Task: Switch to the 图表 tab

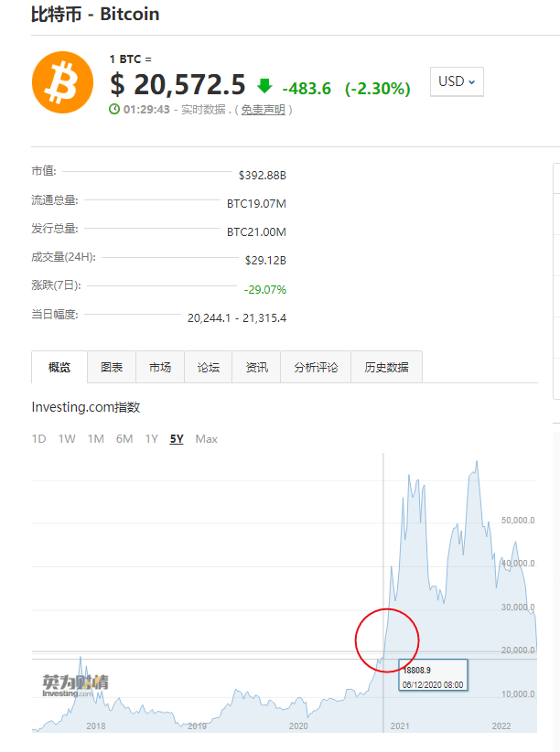Action: tap(112, 367)
